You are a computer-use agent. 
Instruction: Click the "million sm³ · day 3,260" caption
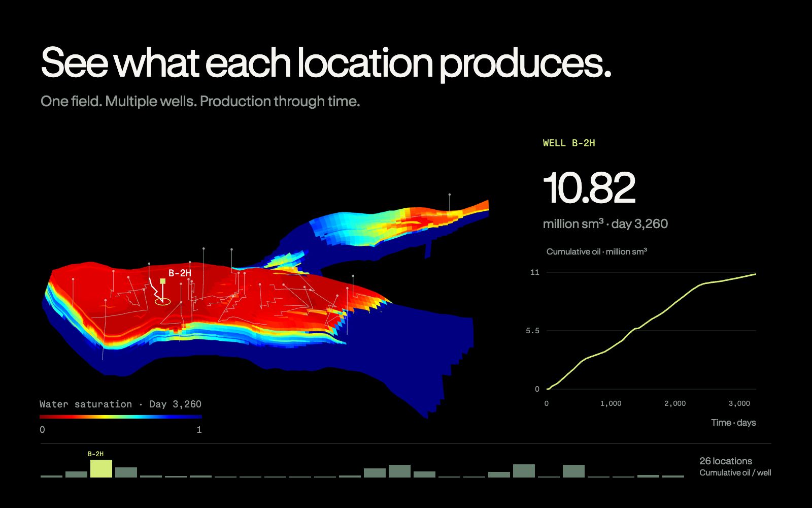(605, 224)
